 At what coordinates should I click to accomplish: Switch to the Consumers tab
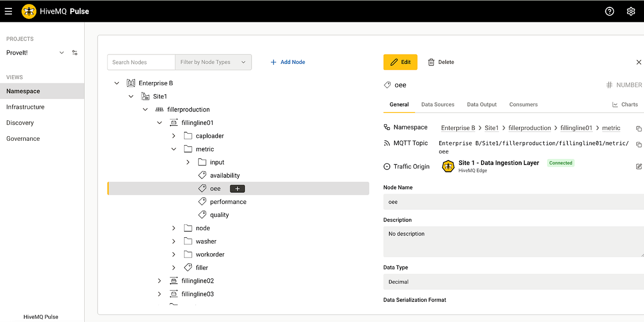pos(524,105)
